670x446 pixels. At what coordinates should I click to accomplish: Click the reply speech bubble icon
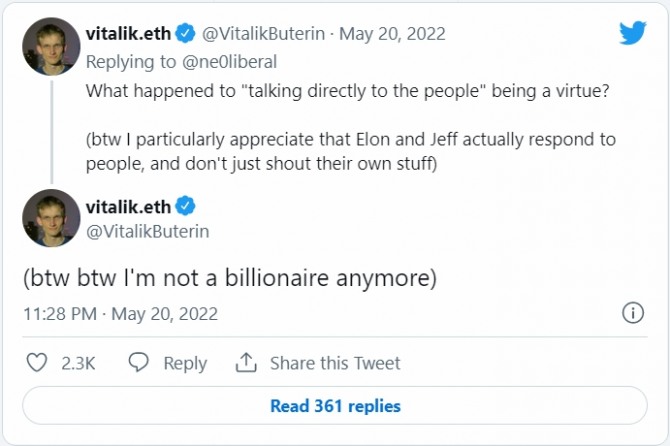139,363
